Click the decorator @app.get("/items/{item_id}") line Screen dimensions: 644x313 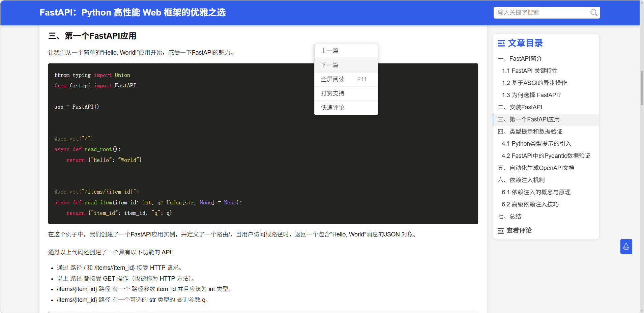coord(96,192)
